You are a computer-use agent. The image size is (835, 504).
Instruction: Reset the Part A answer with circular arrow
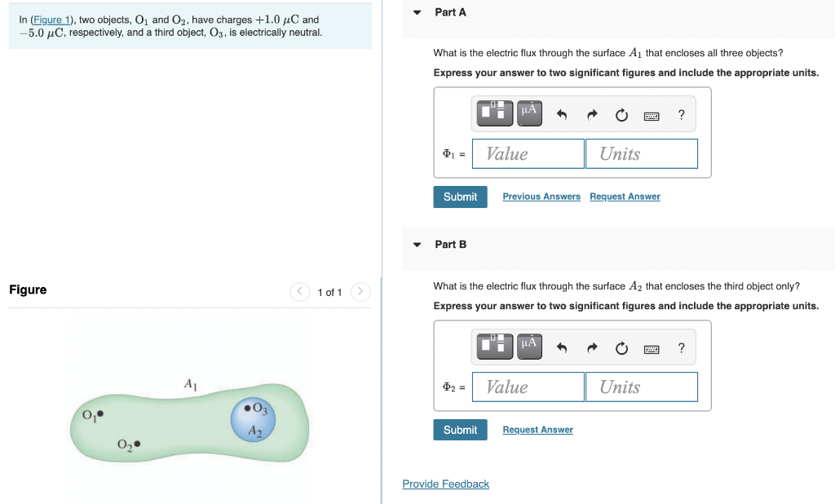click(621, 114)
